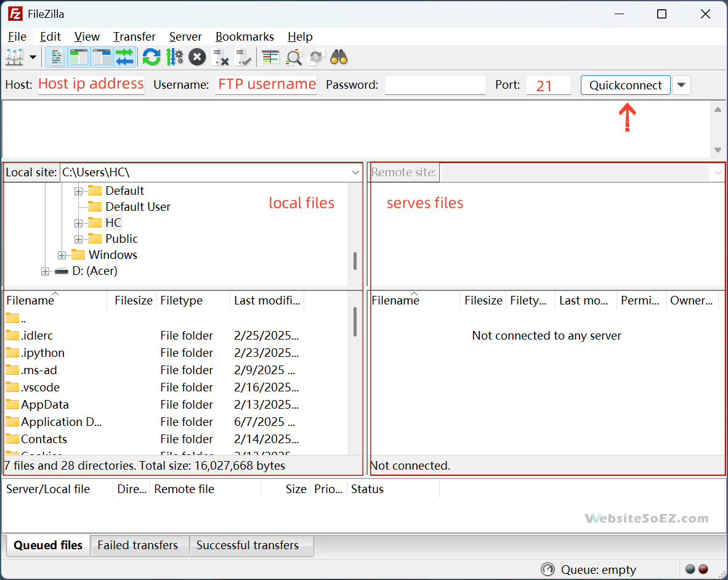Toggle synchronized browsing icon
The height and width of the screenshot is (580, 728).
[x=317, y=57]
